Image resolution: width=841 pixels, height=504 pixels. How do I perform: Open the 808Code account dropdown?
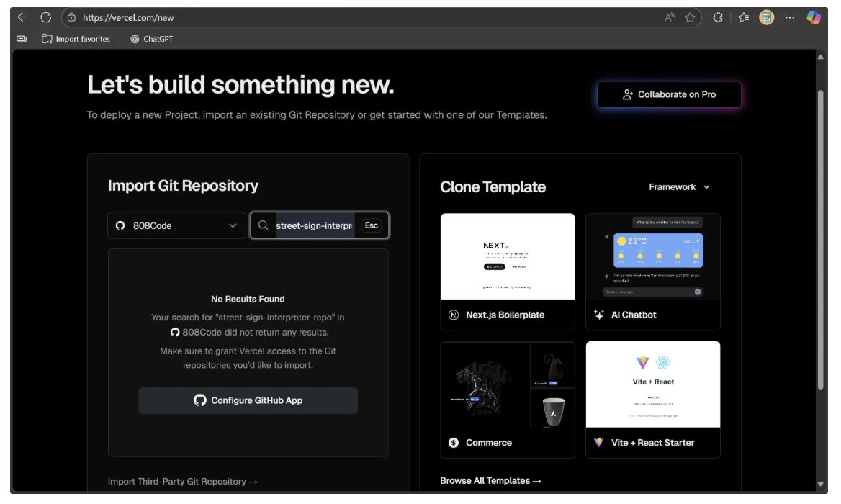pos(176,225)
